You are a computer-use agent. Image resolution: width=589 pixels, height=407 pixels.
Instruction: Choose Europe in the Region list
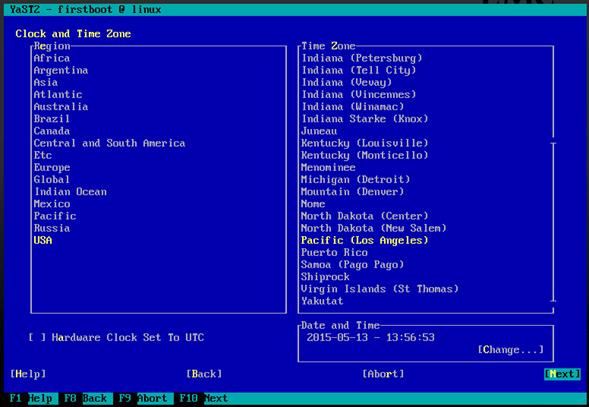[x=51, y=167]
